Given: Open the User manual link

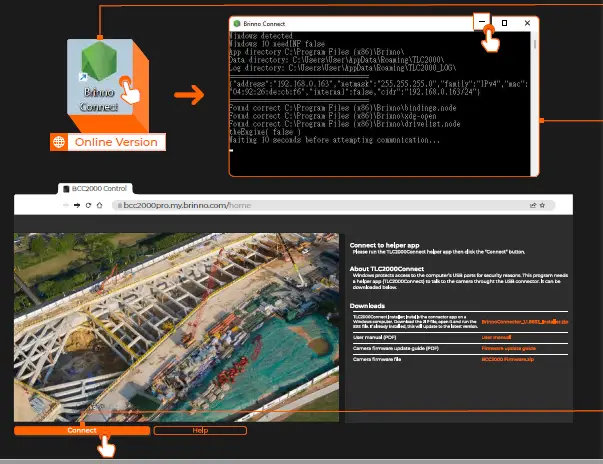Looking at the screenshot, I should (496, 337).
